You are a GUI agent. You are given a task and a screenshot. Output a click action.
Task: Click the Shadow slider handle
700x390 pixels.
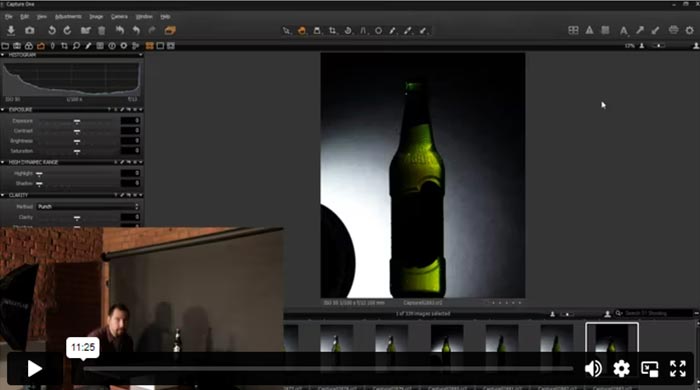click(x=39, y=183)
